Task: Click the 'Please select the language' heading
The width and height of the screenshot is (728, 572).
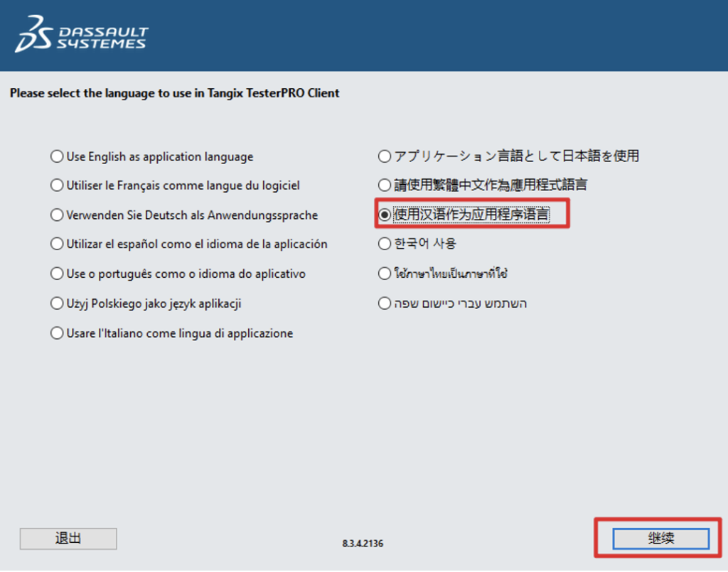Action: pos(175,93)
